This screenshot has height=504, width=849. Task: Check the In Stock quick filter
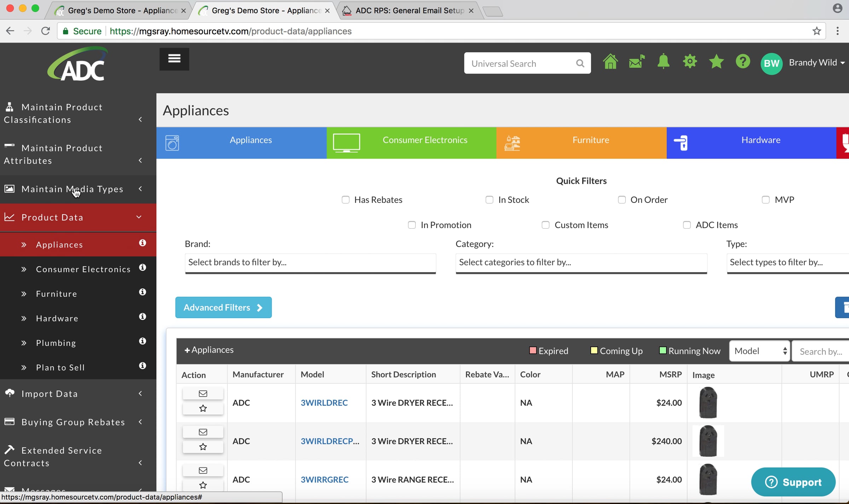pos(489,200)
